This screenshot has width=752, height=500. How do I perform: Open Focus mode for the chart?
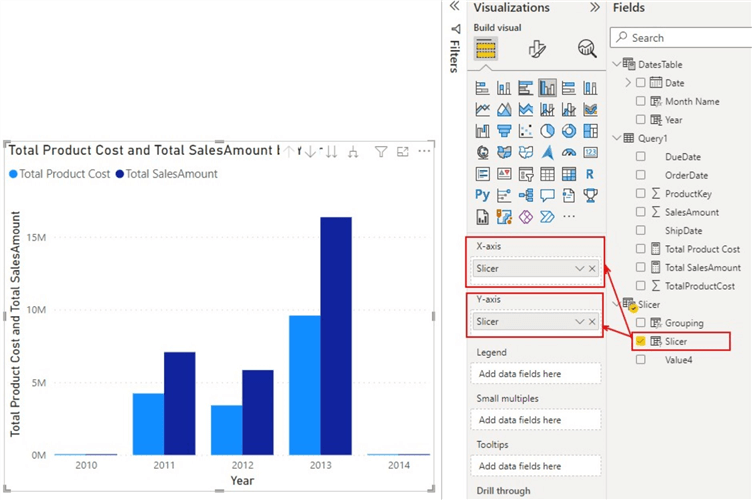click(x=402, y=152)
